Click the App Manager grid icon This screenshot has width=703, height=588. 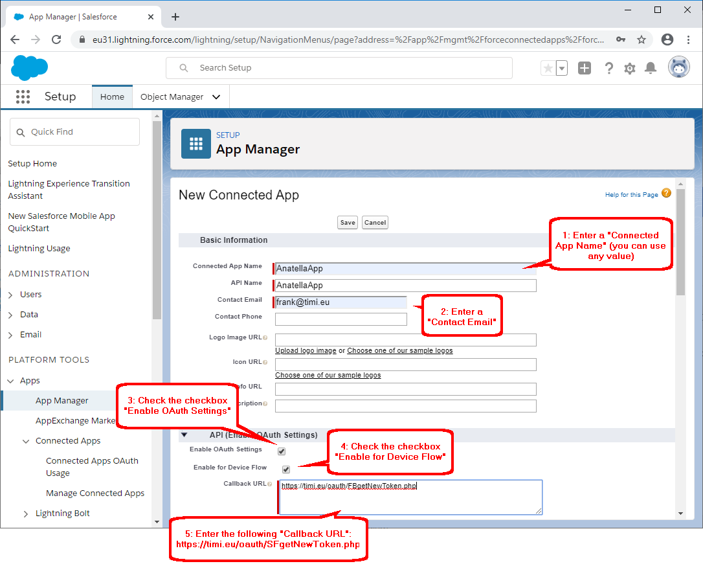coord(196,144)
